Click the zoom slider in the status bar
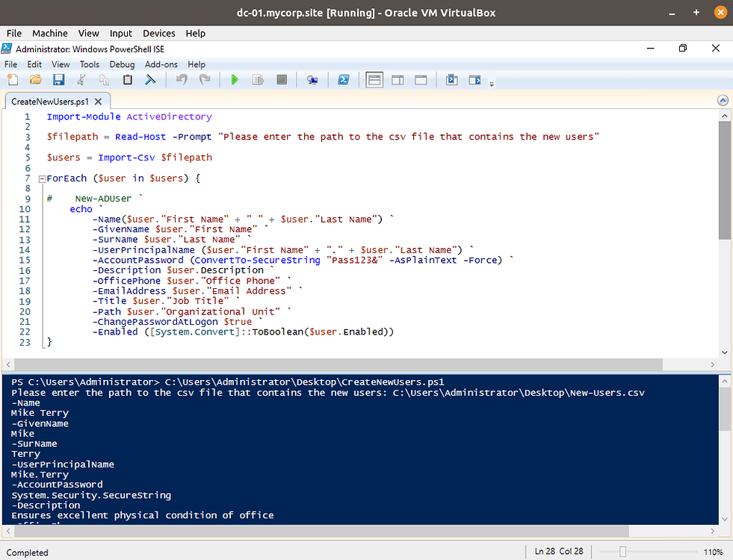Image resolution: width=733 pixels, height=560 pixels. pos(622,552)
